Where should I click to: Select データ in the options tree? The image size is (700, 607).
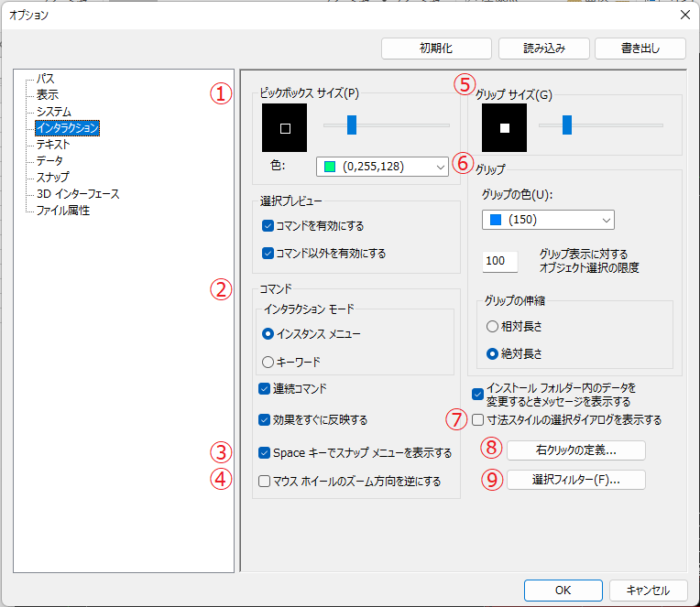pos(49,160)
